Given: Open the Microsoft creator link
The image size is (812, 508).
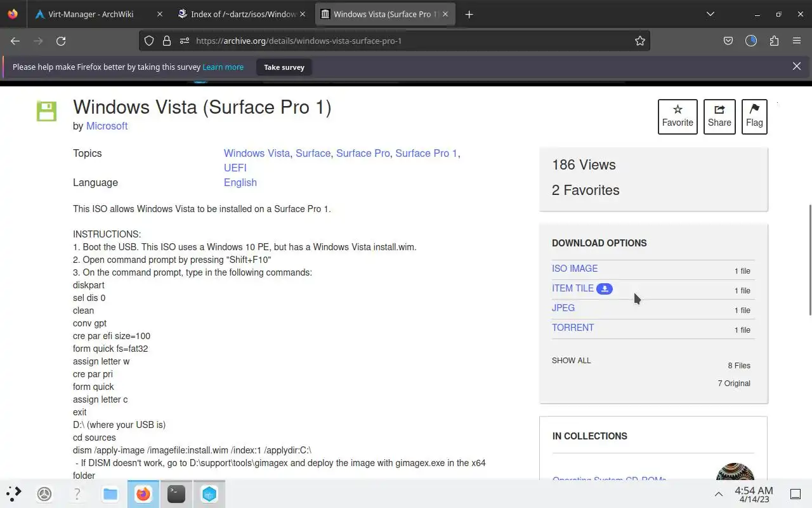Looking at the screenshot, I should click(x=107, y=126).
